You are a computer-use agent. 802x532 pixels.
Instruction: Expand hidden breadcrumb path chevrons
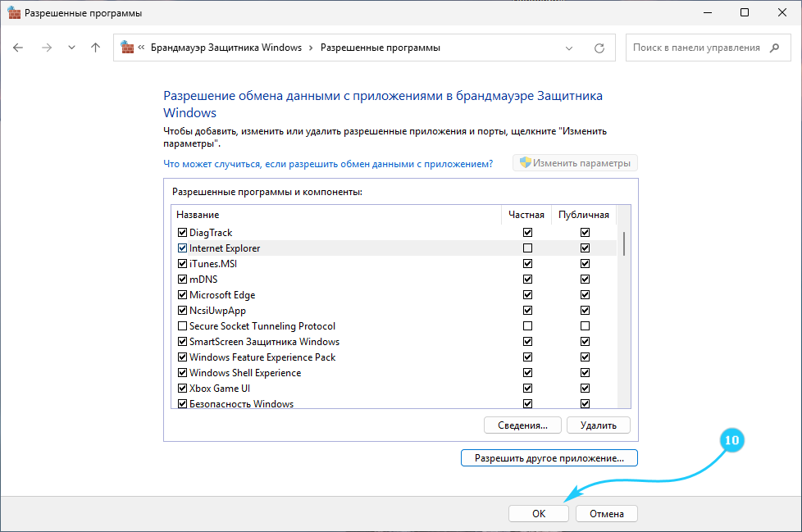[141, 48]
